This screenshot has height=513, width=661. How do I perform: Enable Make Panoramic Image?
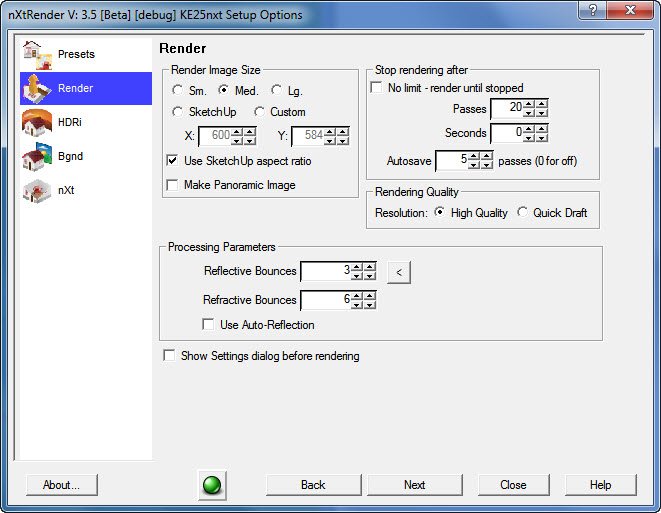coord(172,185)
